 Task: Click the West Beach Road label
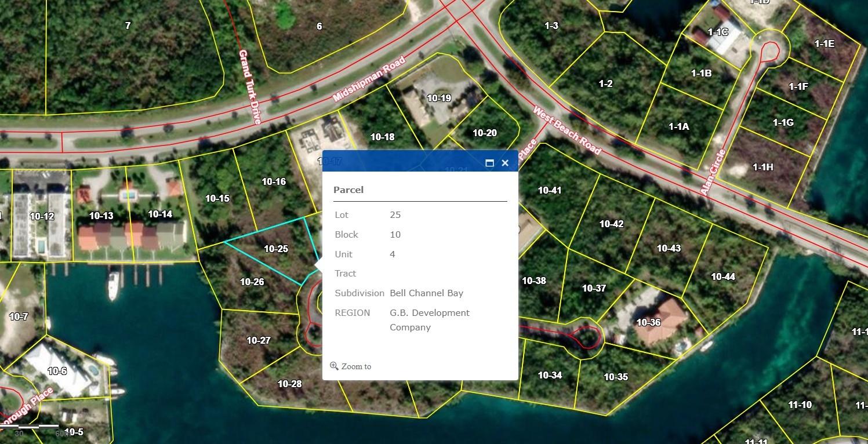(566, 130)
